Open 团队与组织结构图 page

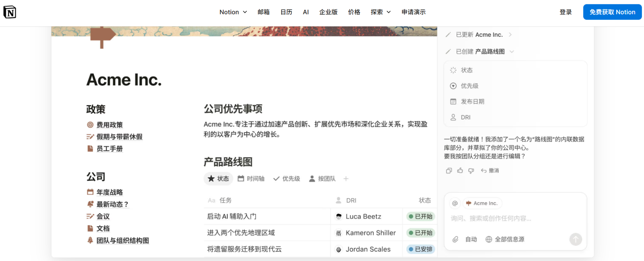[x=123, y=241]
